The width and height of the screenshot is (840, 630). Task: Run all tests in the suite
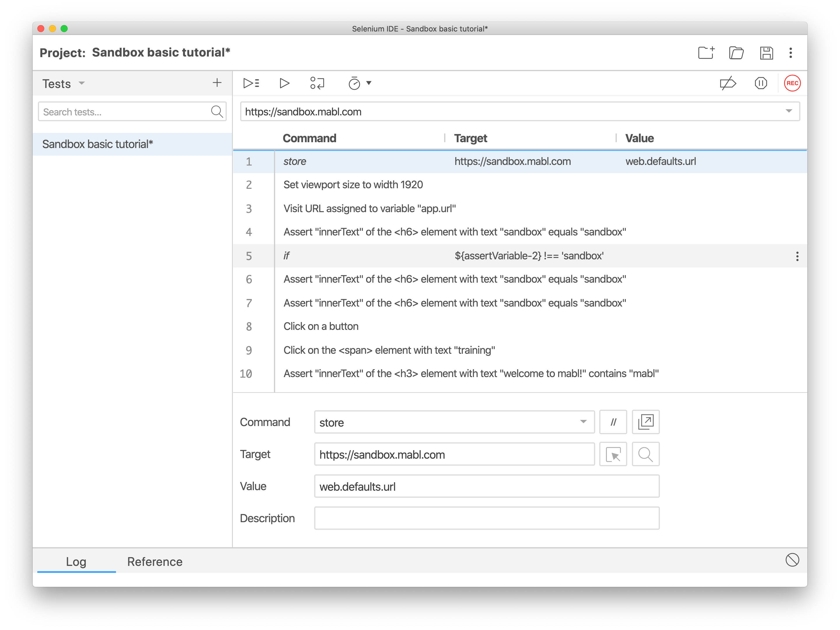[x=251, y=83]
